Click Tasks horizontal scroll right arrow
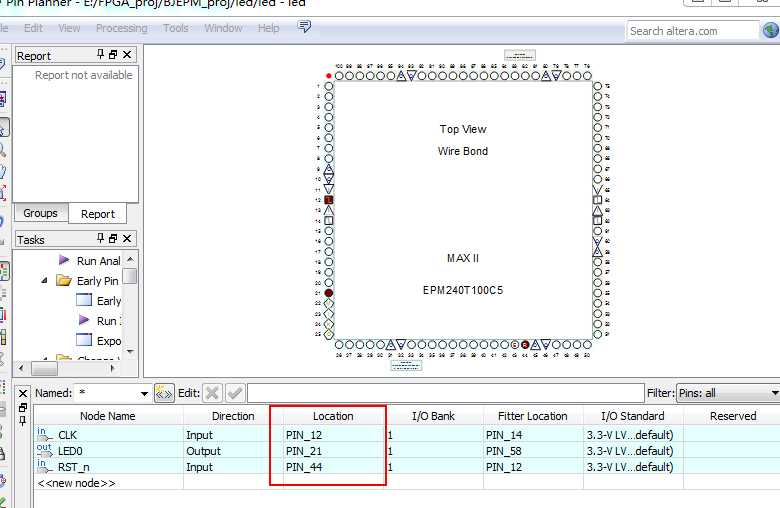Viewport: 780px width, 508px height. [112, 368]
